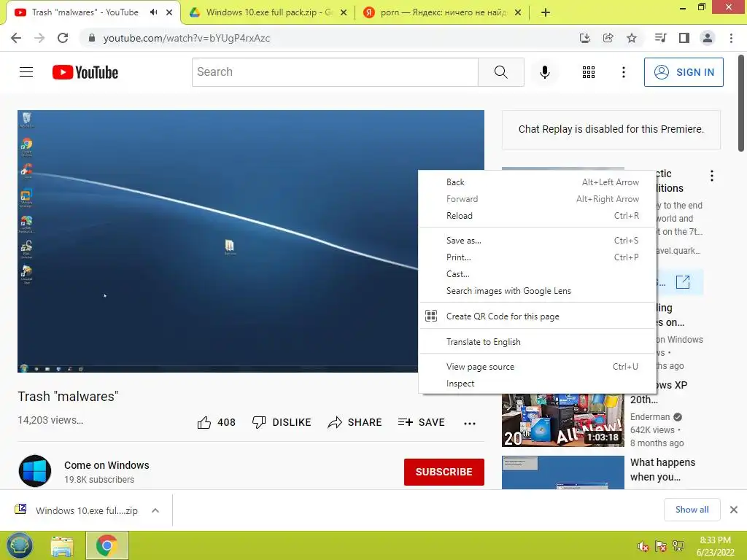Open the Chrome profile avatar
Image resolution: width=747 pixels, height=560 pixels.
pyautogui.click(x=708, y=38)
